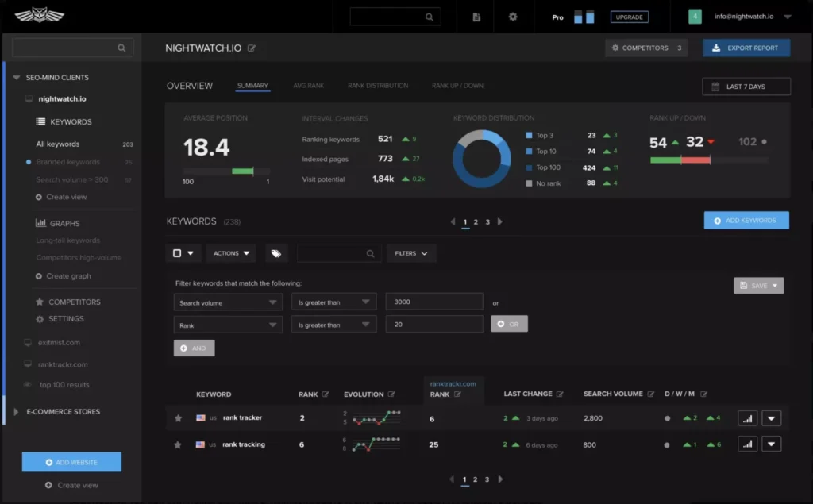Edit the ranktrackr.com RANK column icon
The height and width of the screenshot is (504, 813).
(x=457, y=394)
